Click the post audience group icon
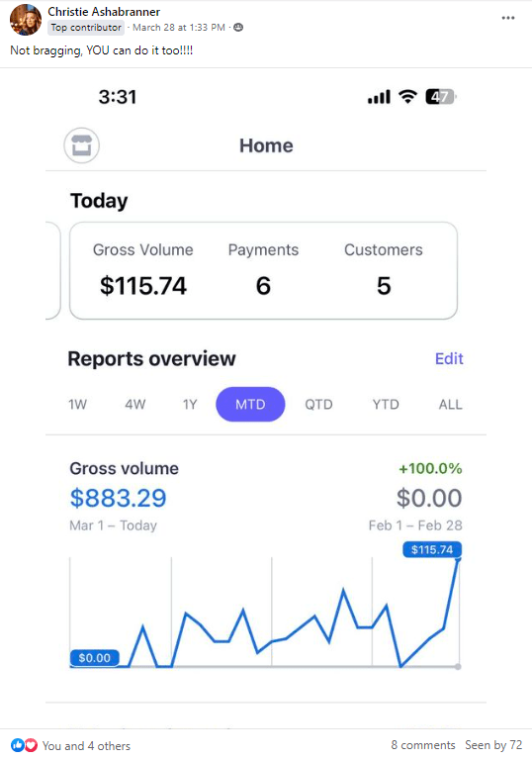532x760 pixels. click(x=238, y=28)
